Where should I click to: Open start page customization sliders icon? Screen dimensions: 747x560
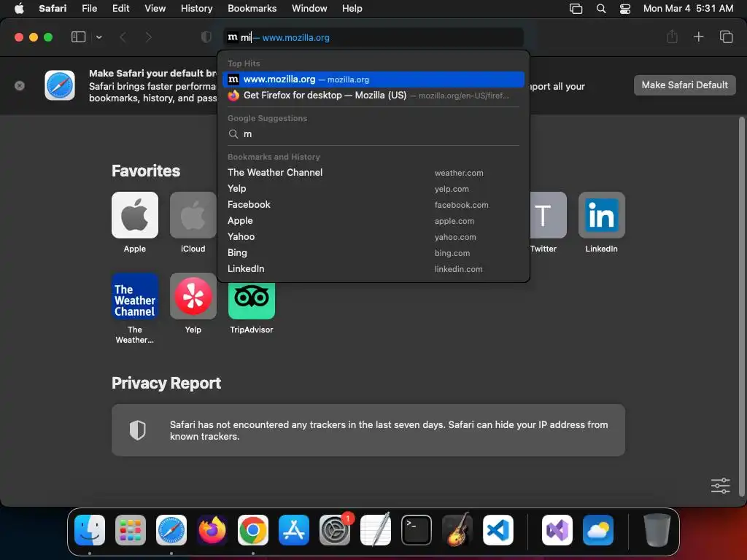tap(720, 486)
